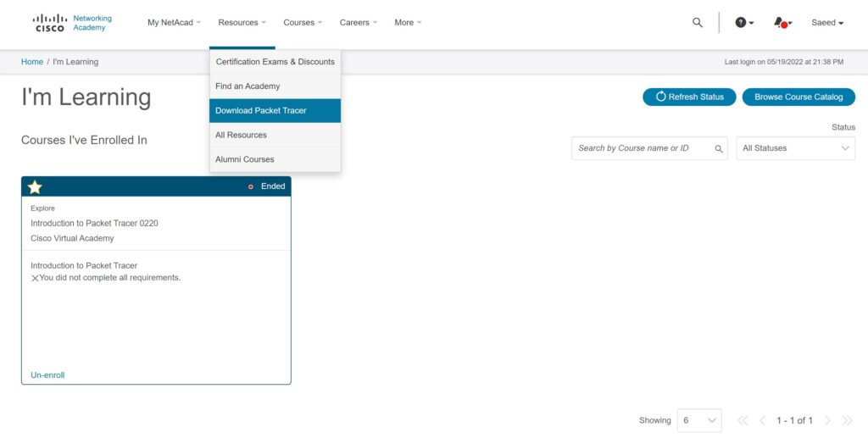Open the Courses navigation menu
Image resolution: width=868 pixels, height=444 pixels.
pos(303,23)
